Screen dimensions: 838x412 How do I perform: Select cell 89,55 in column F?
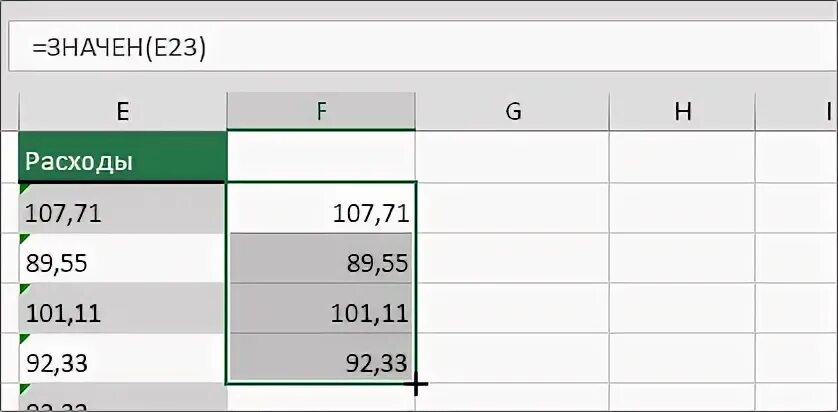point(321,258)
